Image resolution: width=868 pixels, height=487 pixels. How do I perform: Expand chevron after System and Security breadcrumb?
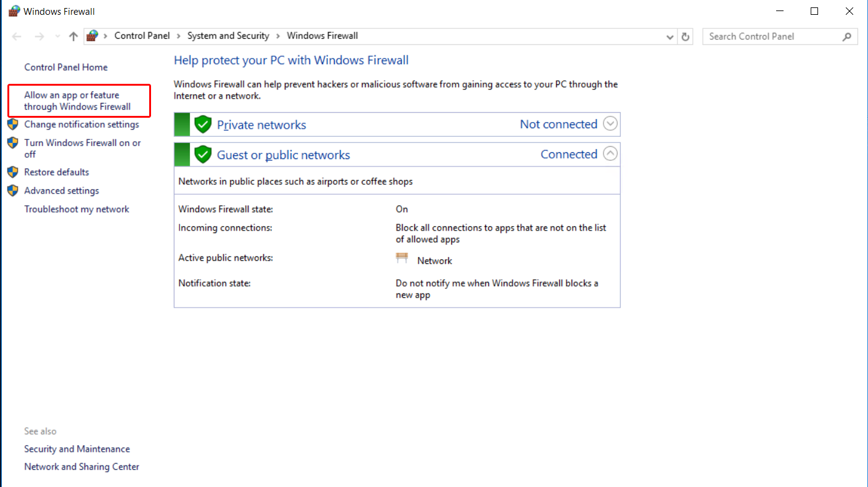(278, 36)
